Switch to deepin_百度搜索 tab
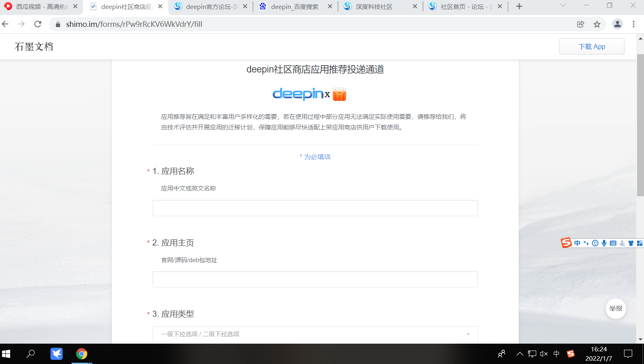644x364 pixels. point(295,7)
